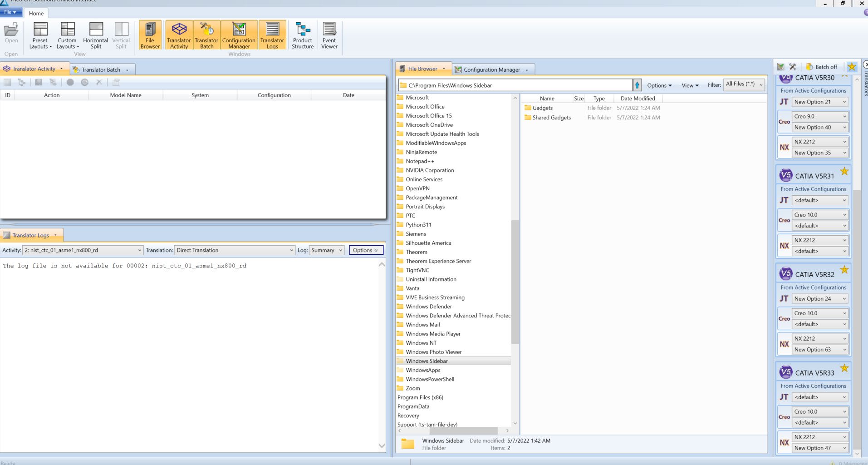Open the All Files filter dropdown
Screen dimensions: 868x465
click(744, 84)
